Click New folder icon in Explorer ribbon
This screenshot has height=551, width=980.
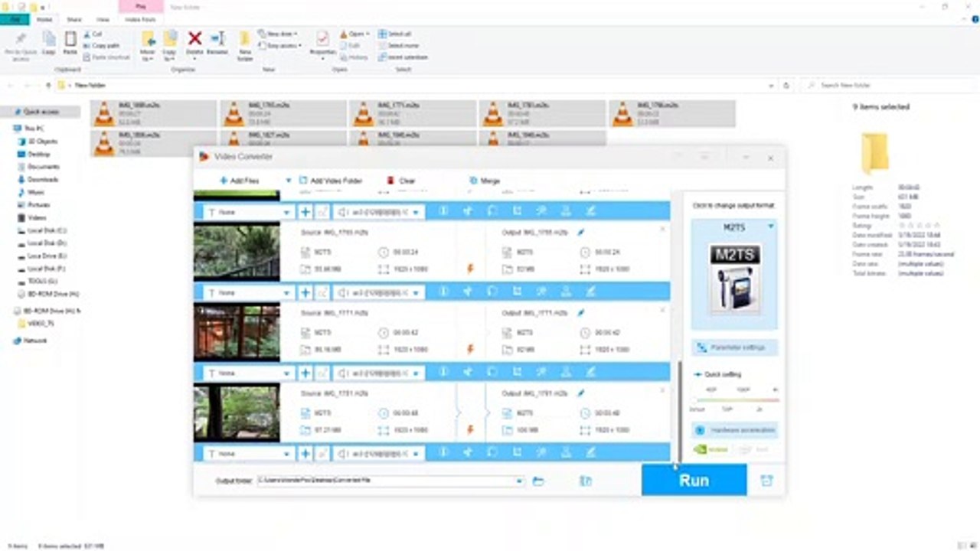coord(245,45)
